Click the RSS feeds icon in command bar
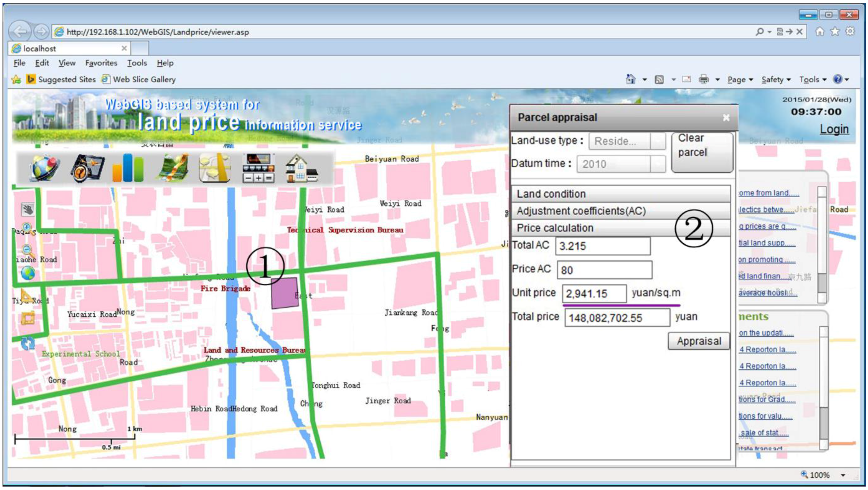The height and width of the screenshot is (490, 868). point(659,79)
